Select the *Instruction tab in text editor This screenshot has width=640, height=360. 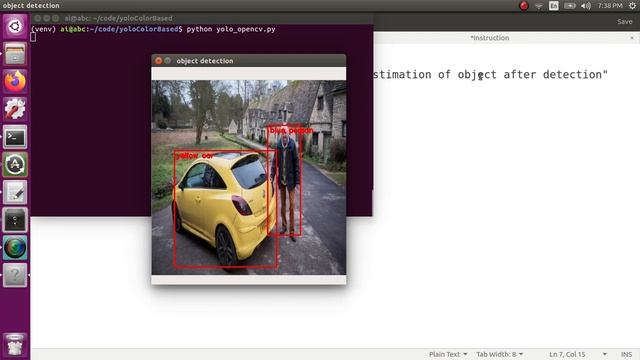pos(489,38)
